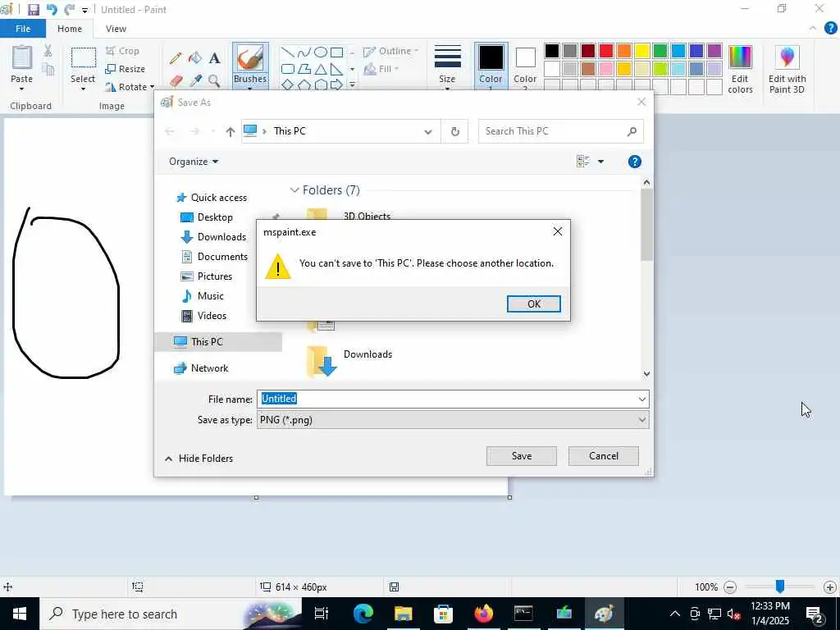Click the zoom out minus button
This screenshot has width=840, height=630.
pyautogui.click(x=729, y=587)
